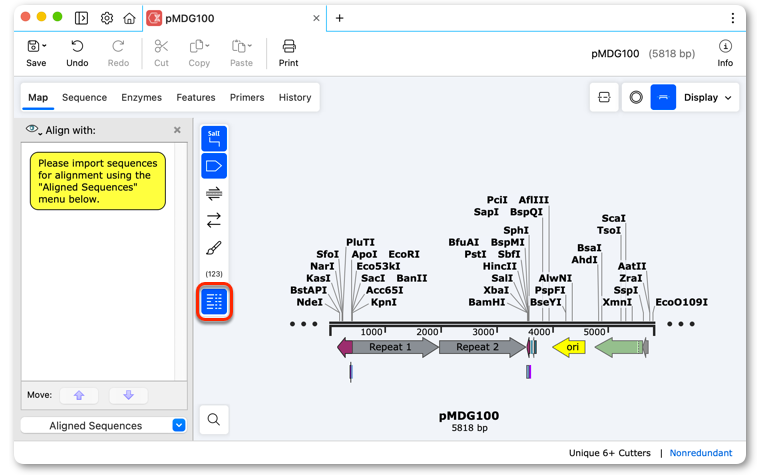
Task: Toggle the (123) numbering button
Action: pyautogui.click(x=214, y=274)
